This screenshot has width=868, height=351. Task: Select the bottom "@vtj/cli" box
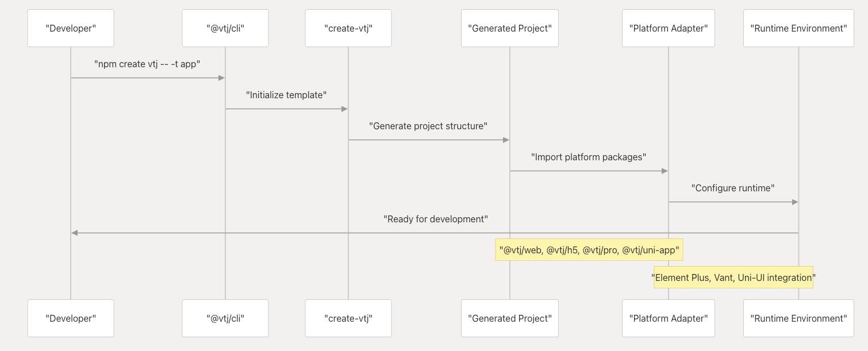click(225, 318)
